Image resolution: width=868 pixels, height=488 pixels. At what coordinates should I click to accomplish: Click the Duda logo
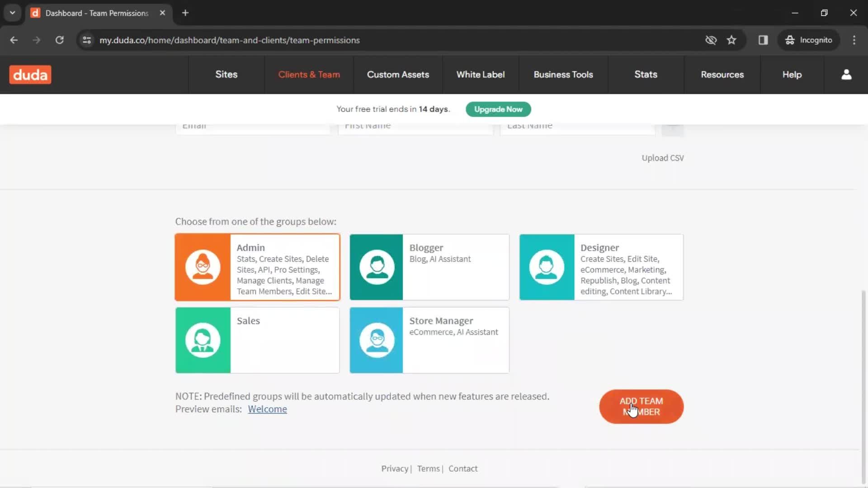pyautogui.click(x=30, y=75)
